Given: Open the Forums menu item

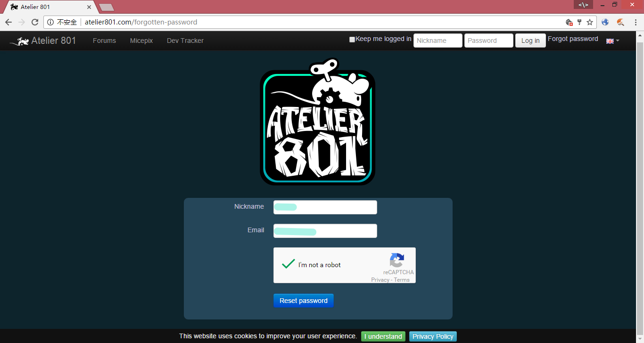Looking at the screenshot, I should pos(104,41).
